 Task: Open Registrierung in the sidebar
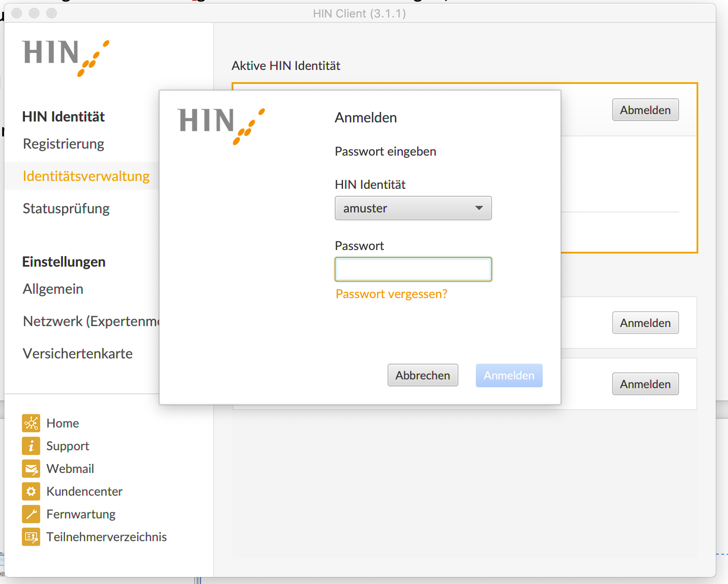click(x=63, y=144)
